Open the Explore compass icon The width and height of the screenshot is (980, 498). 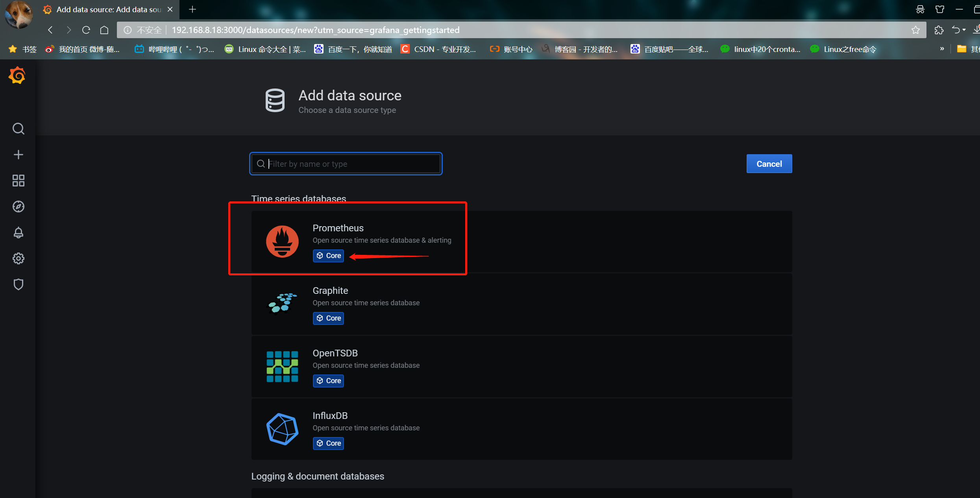click(x=18, y=207)
